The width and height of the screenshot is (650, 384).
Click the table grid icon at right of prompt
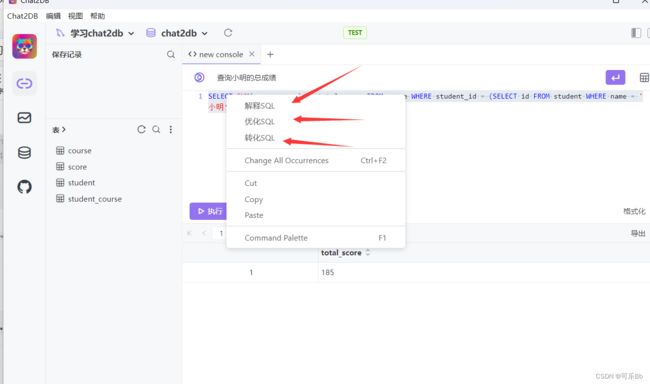[644, 77]
